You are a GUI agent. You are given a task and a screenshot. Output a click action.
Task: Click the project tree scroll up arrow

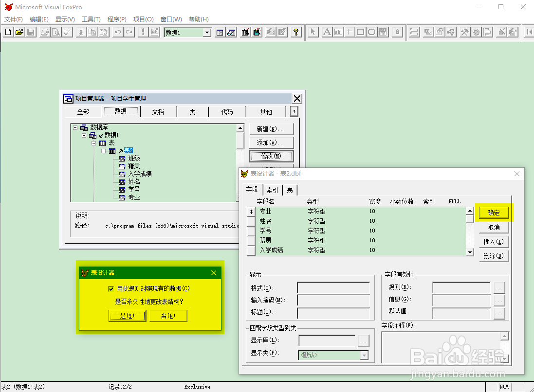240,128
